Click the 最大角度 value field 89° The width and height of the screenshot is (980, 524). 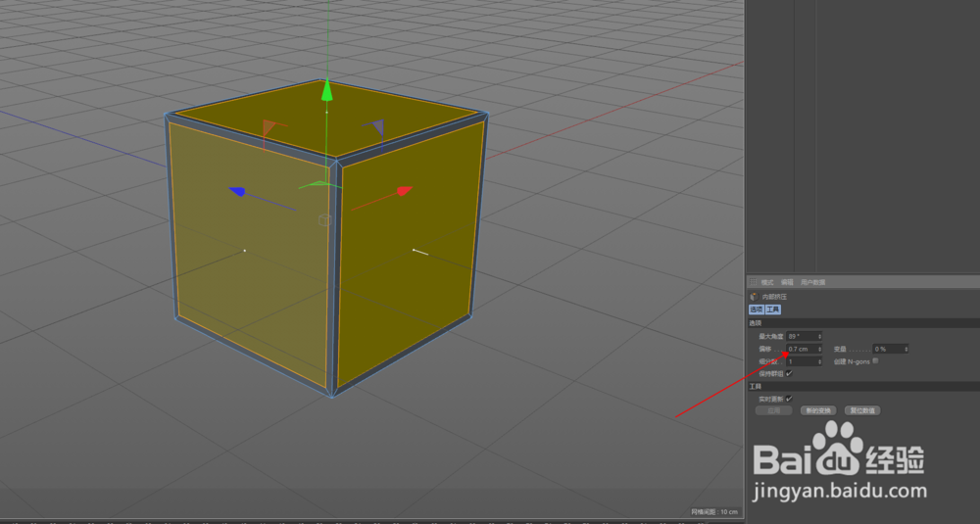[x=802, y=336]
